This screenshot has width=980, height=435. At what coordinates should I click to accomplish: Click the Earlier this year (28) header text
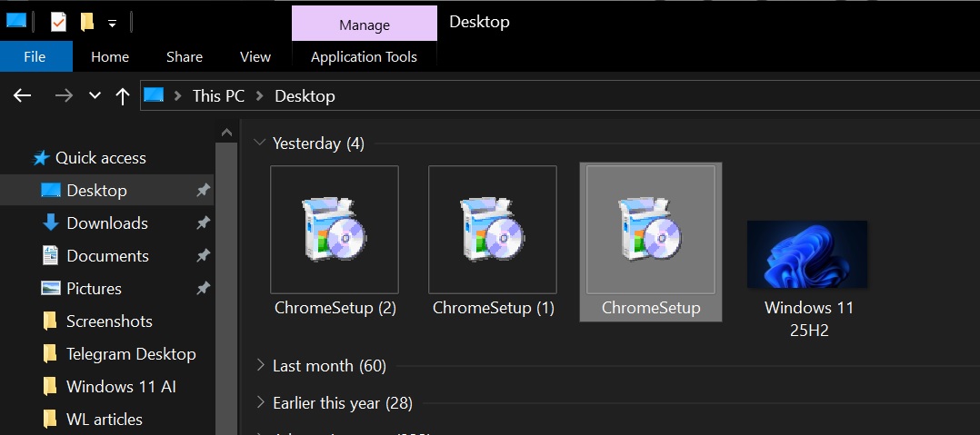pyautogui.click(x=343, y=403)
